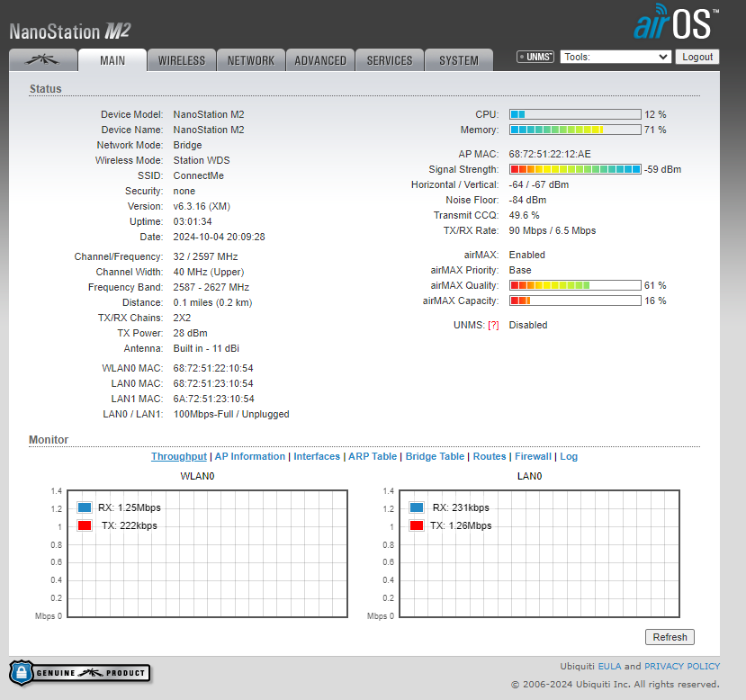This screenshot has height=700, width=746.
Task: Open the SYSTEM tab
Action: coord(459,60)
